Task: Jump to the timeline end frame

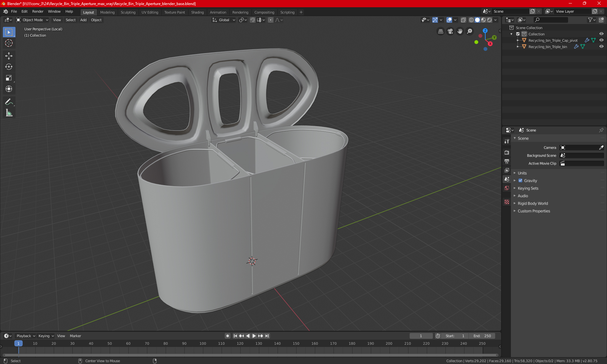Action: pos(267,336)
